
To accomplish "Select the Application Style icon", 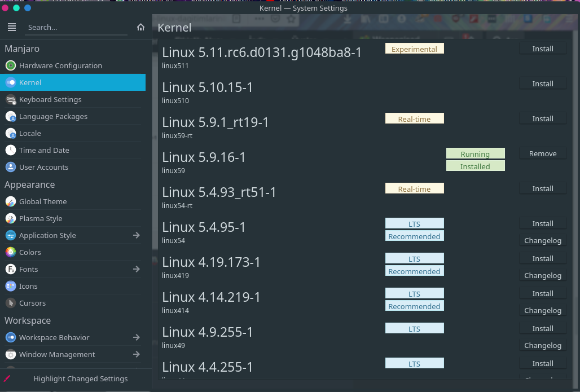I will (x=11, y=235).
